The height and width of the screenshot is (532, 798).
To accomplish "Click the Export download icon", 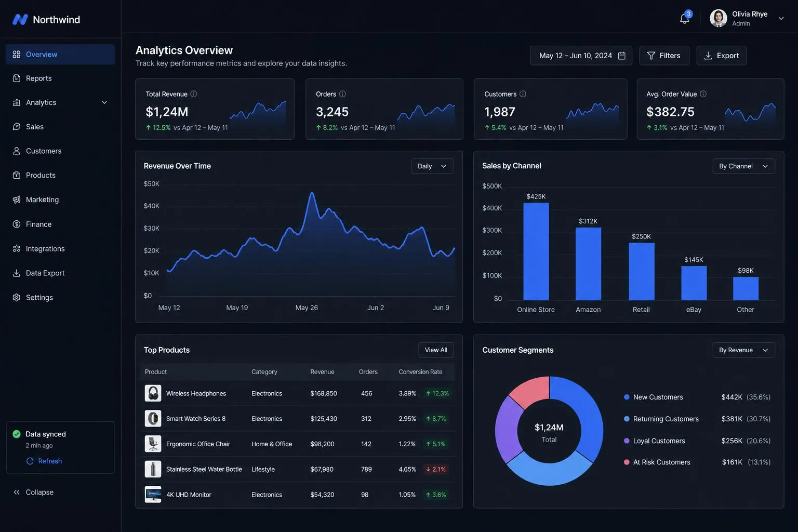I will (708, 56).
